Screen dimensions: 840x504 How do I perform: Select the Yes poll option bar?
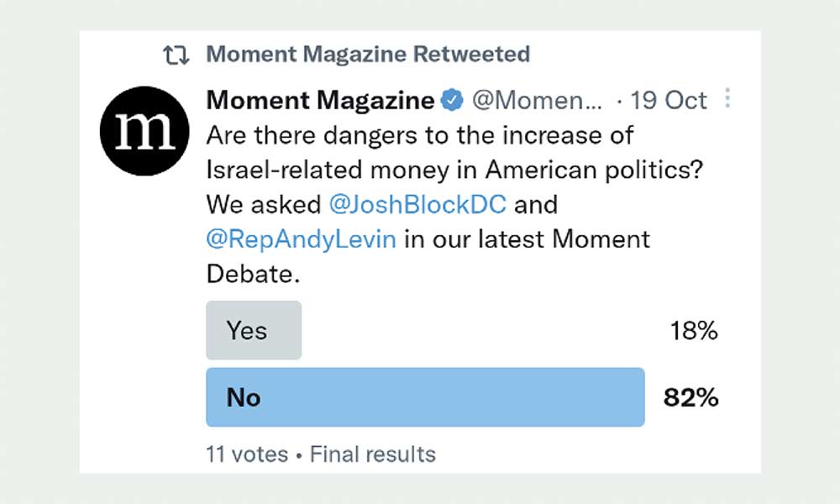(x=254, y=330)
